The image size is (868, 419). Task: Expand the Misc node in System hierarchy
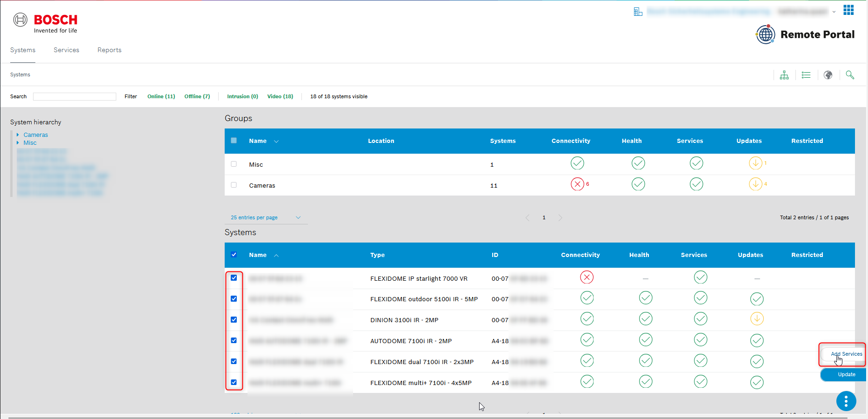pos(18,143)
